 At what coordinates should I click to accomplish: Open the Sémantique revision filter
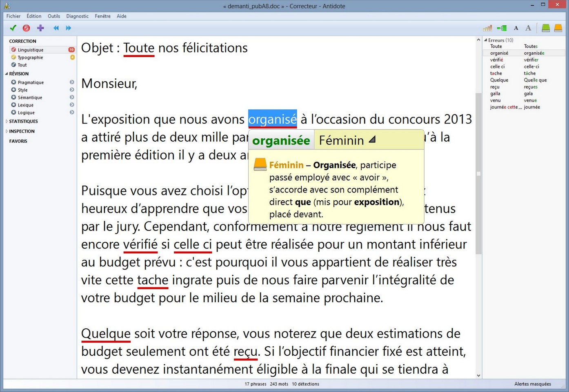(x=30, y=97)
